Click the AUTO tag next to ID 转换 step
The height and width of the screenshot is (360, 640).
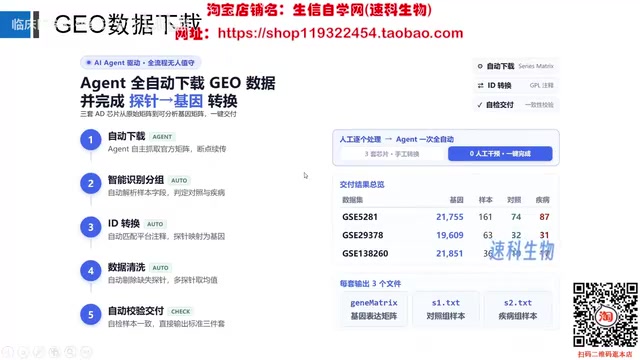[x=155, y=224]
